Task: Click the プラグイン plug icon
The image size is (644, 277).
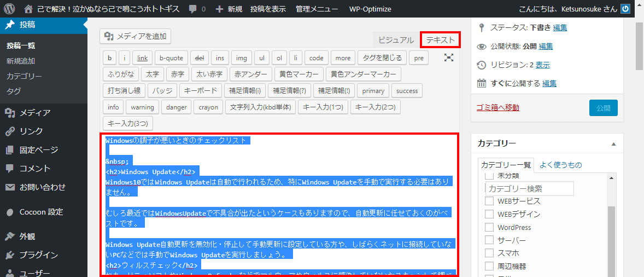Action: point(10,255)
